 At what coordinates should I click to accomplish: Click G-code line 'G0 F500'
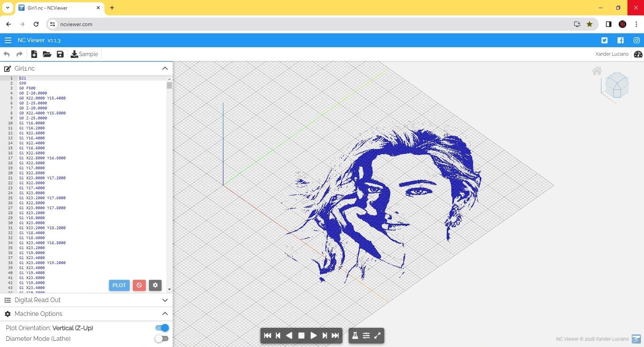27,88
